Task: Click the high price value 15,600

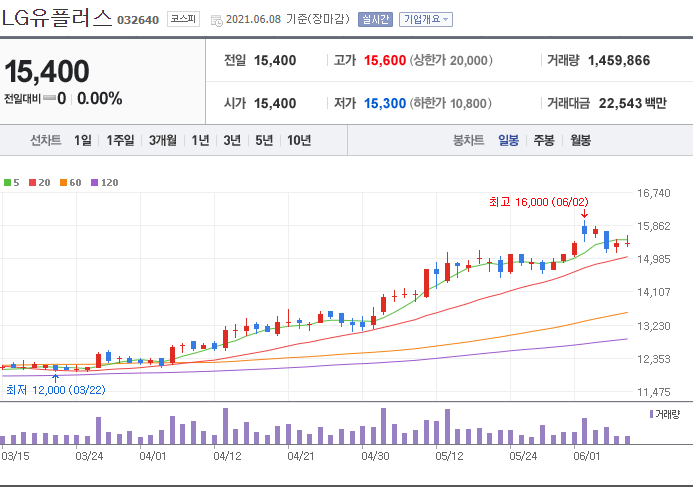Action: (385, 61)
